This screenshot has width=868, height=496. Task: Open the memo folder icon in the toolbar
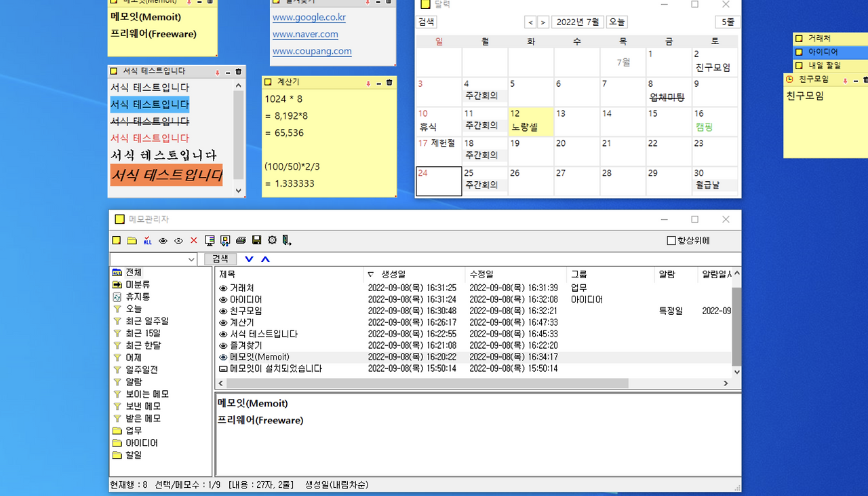tap(132, 240)
